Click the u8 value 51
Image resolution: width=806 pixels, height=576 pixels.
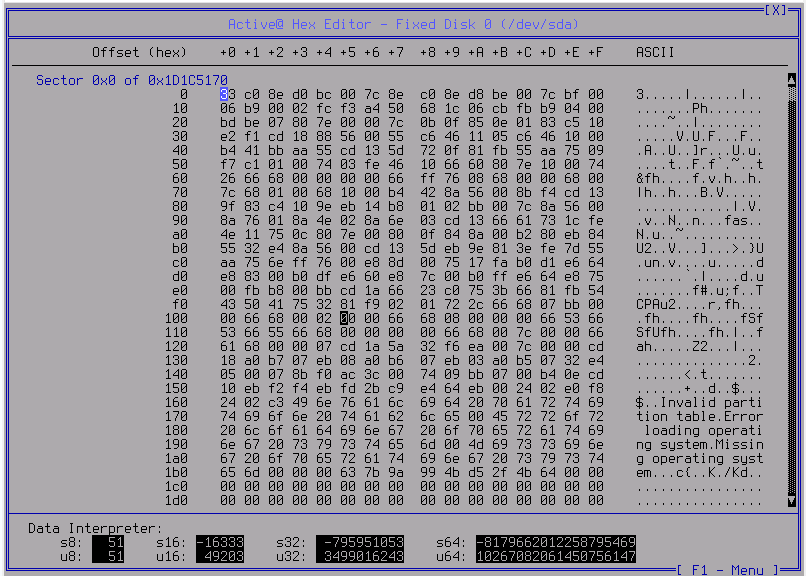(x=108, y=556)
